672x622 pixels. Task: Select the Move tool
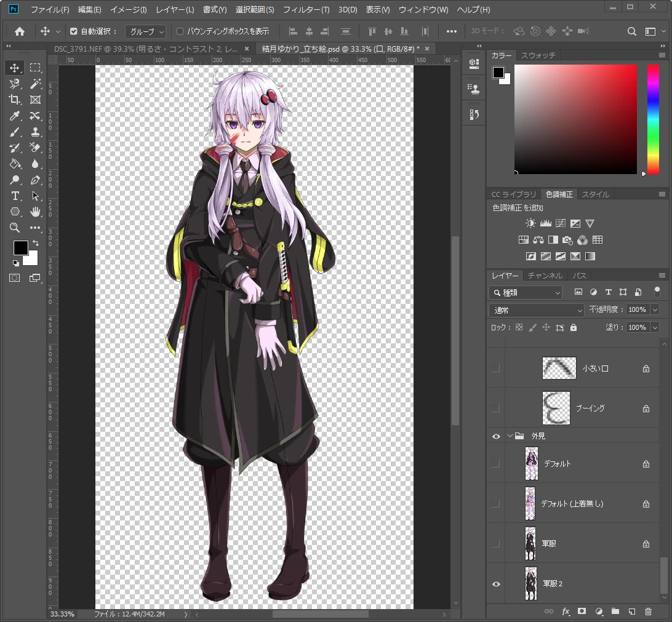14,68
